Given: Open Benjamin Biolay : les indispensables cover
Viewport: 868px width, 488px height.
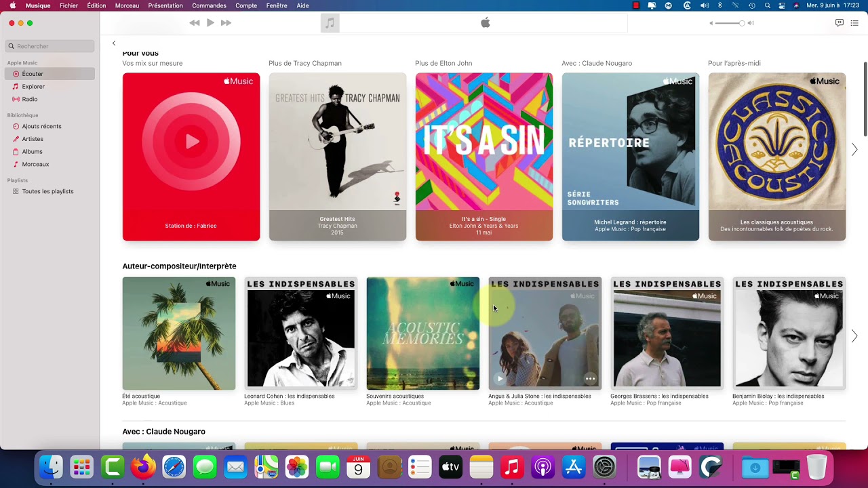Looking at the screenshot, I should 789,333.
